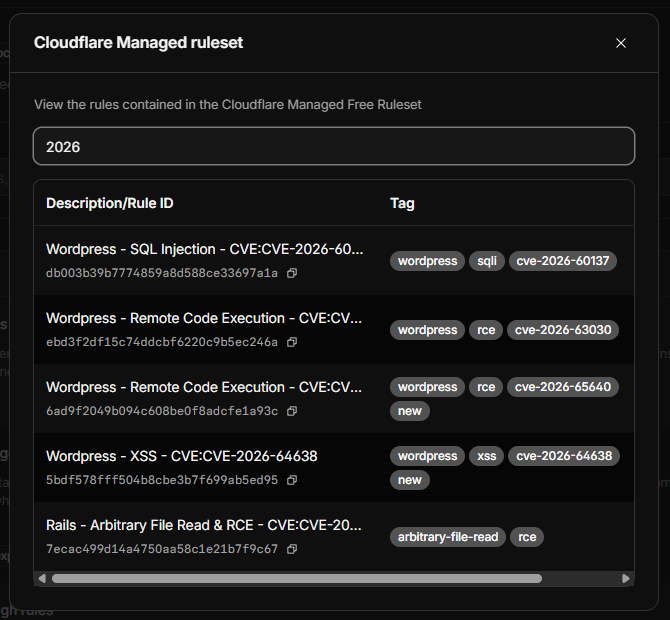Screen dimensions: 670x620
Task: Copy rule ID 6ad9f2049b094c608be0f8adcfe1a93c
Action: [292, 411]
